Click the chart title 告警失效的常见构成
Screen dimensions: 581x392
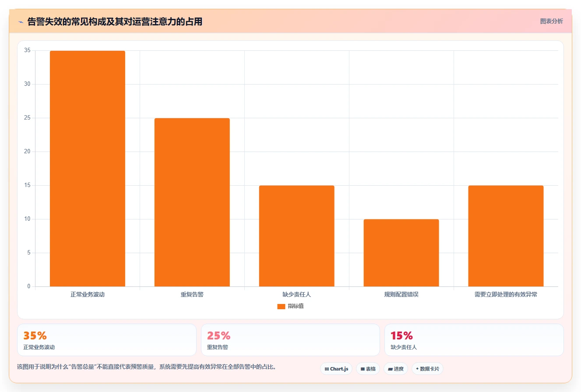pyautogui.click(x=115, y=21)
